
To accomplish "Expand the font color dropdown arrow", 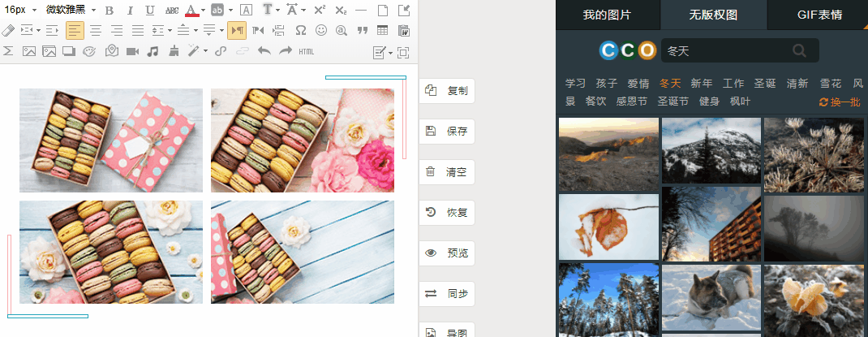I will coord(203,10).
